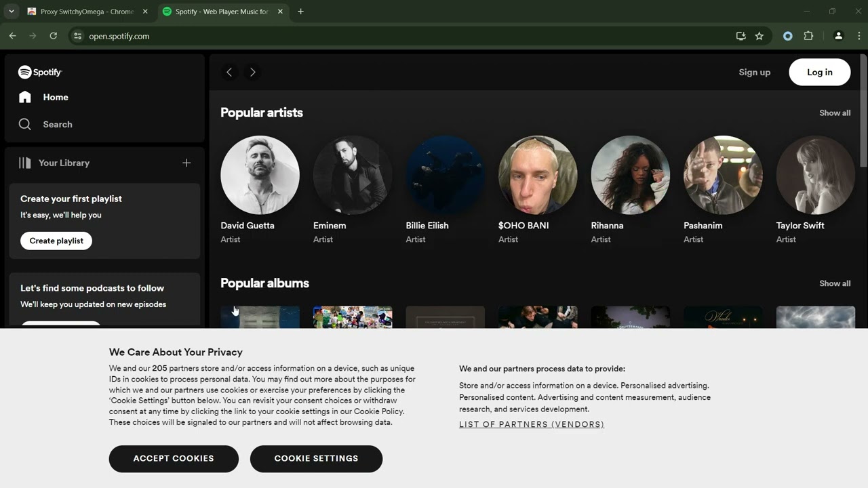The width and height of the screenshot is (868, 488).
Task: Open List of Partners (Vendors) link
Action: click(x=532, y=424)
